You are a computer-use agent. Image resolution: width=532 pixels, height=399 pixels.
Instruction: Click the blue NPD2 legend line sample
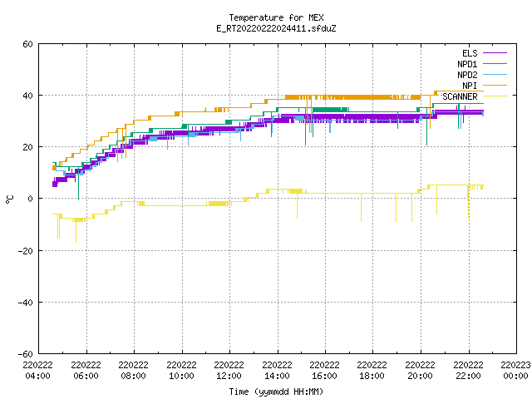click(x=495, y=75)
